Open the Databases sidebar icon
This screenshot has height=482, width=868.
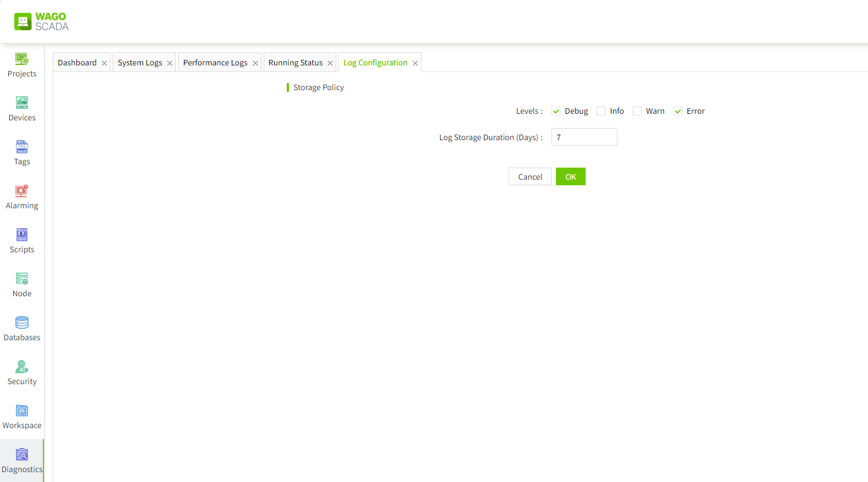point(22,323)
